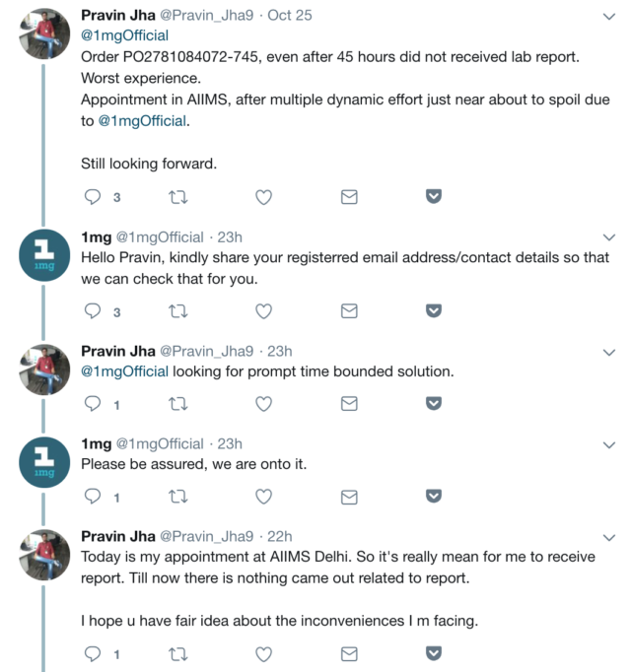Send Pravin's Oct 25 tweet via direct message
The image size is (631, 672).
pyautogui.click(x=348, y=197)
